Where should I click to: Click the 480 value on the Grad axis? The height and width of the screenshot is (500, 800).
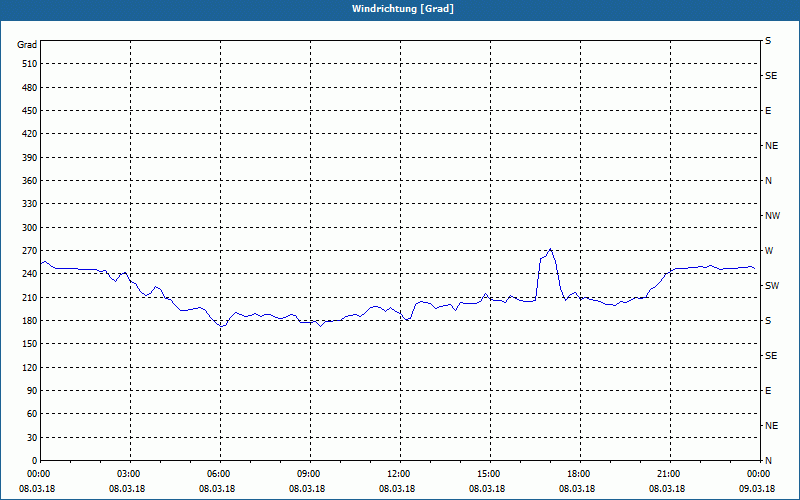point(30,88)
